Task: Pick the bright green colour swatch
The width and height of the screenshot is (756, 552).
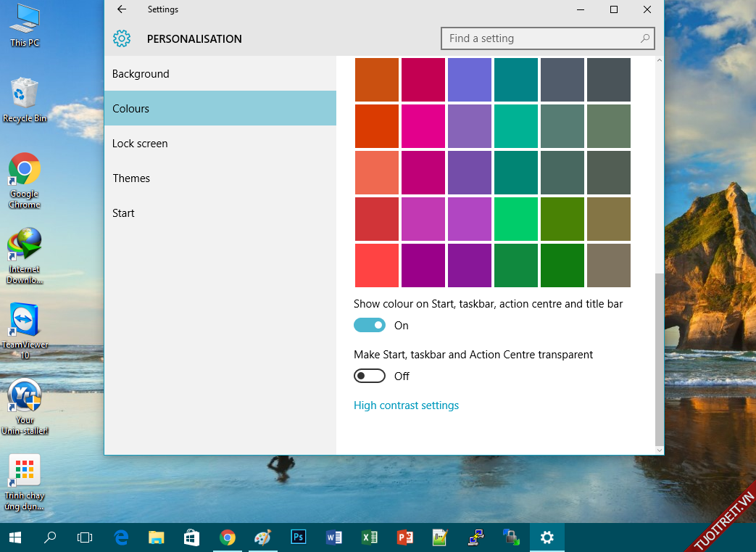Action: tap(516, 219)
